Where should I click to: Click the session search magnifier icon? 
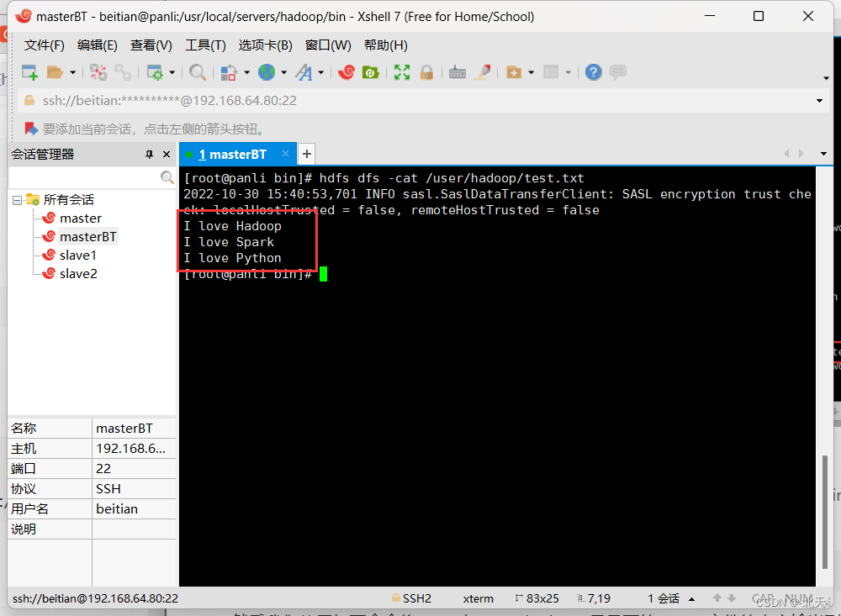click(167, 177)
